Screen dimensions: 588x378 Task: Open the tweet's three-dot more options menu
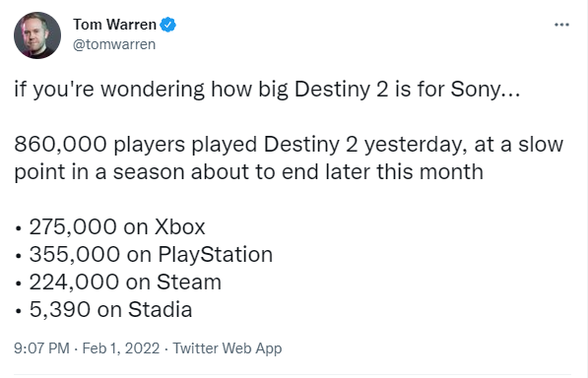click(561, 25)
